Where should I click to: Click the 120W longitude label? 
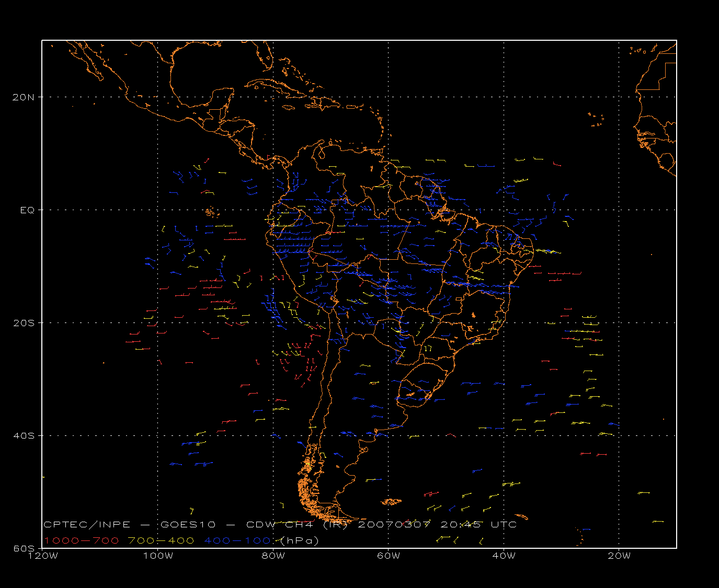(42, 556)
